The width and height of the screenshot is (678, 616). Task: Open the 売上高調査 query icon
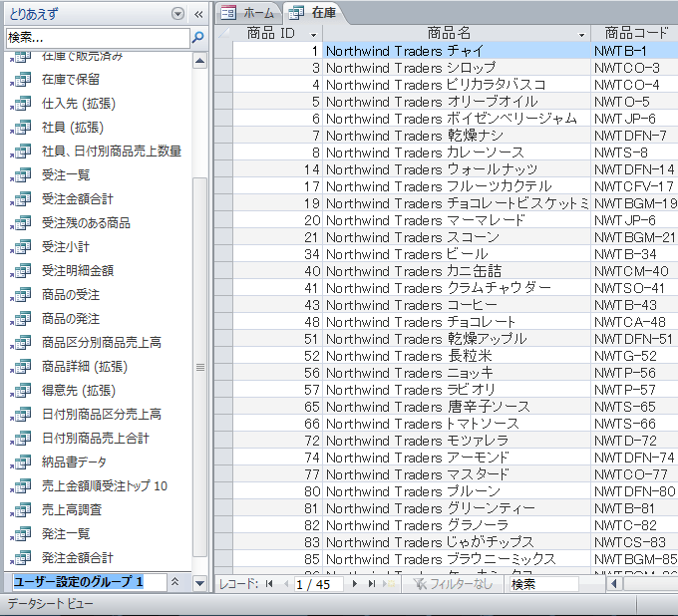click(21, 510)
